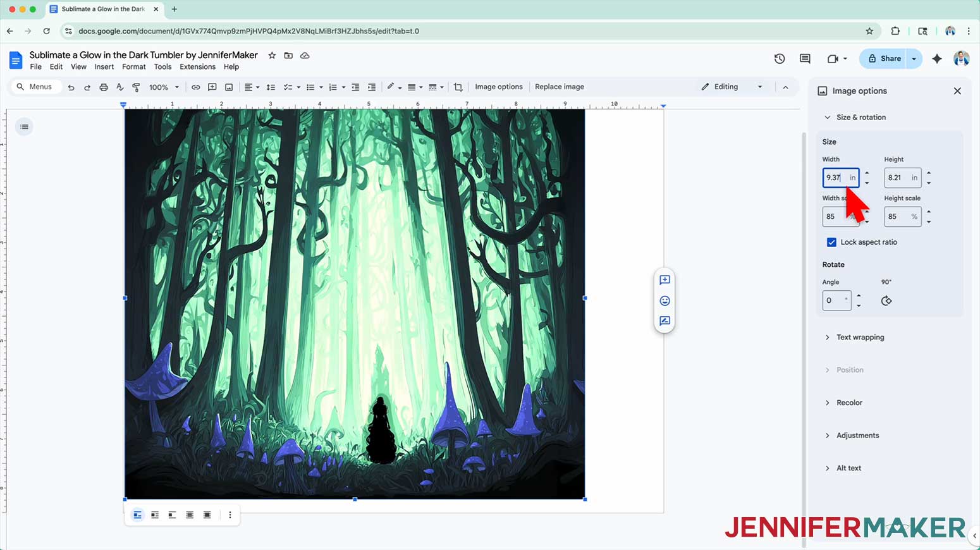Screen dimensions: 980x550
Task: Run spelling and grammar check
Action: 120,87
